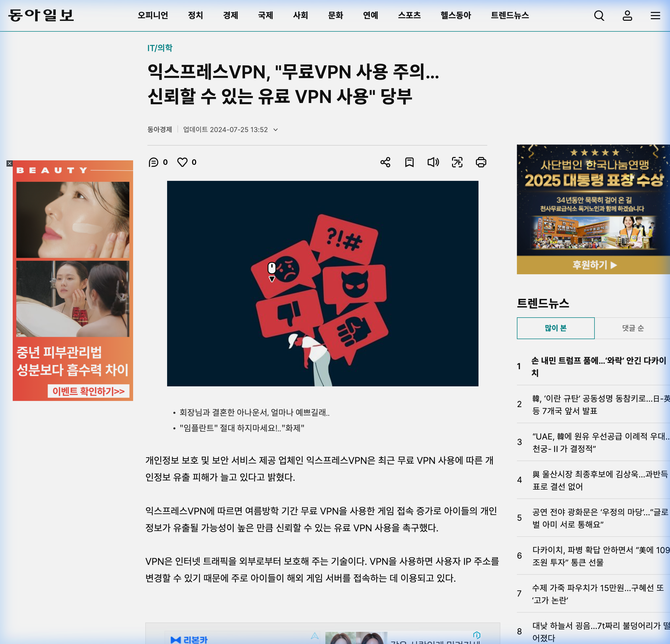Close the BEAUTY ad with X icon
Viewport: 670px width, 644px height.
click(x=10, y=163)
